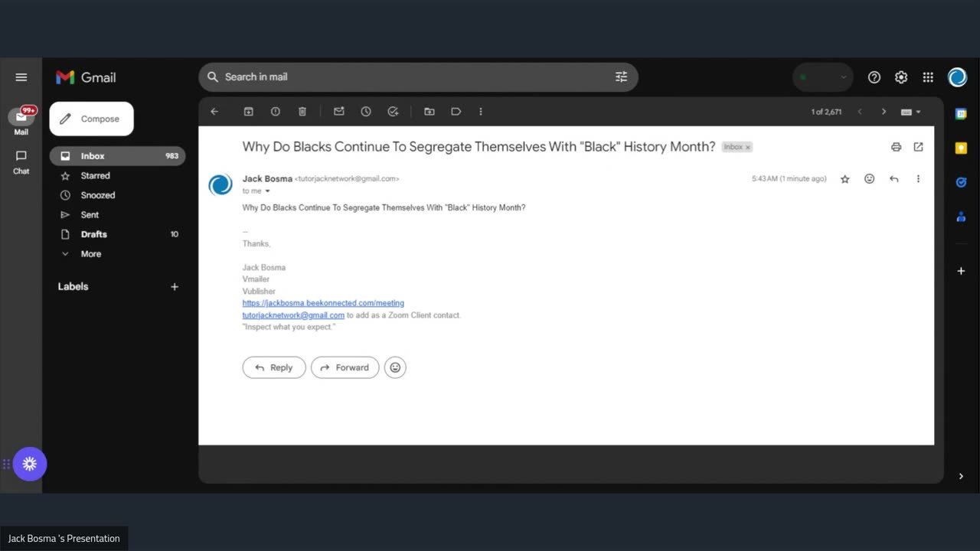Snooze this email with clock icon
980x551 pixels.
point(366,112)
